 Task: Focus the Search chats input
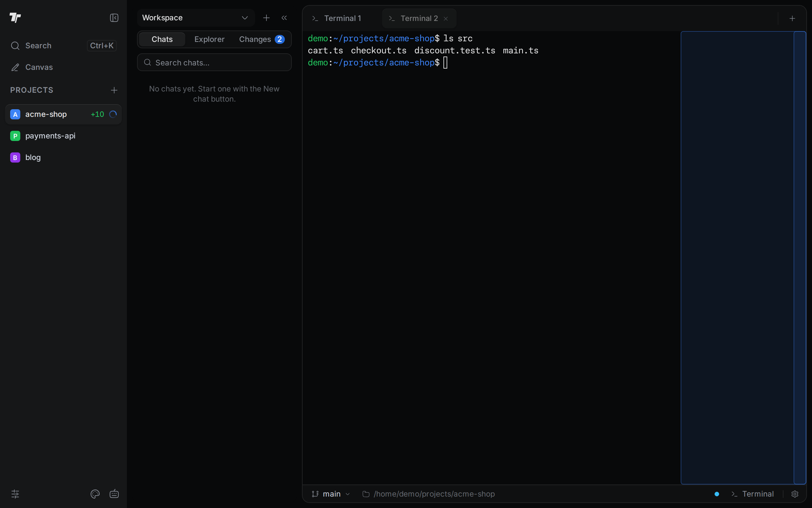[214, 63]
